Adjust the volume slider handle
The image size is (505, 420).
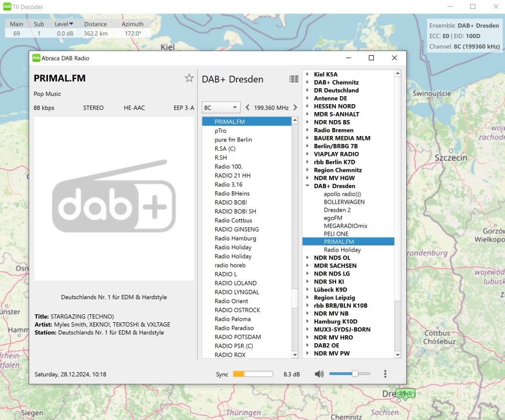(355, 374)
